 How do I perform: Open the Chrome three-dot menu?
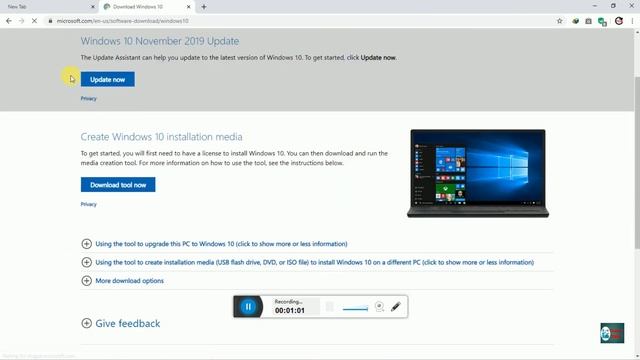[x=632, y=21]
